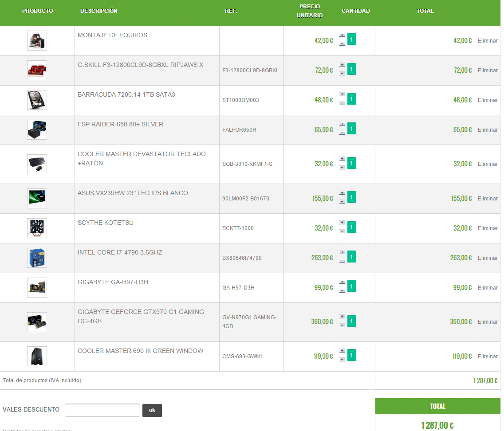Select the DESCRIPCIÓN column header

tap(98, 11)
